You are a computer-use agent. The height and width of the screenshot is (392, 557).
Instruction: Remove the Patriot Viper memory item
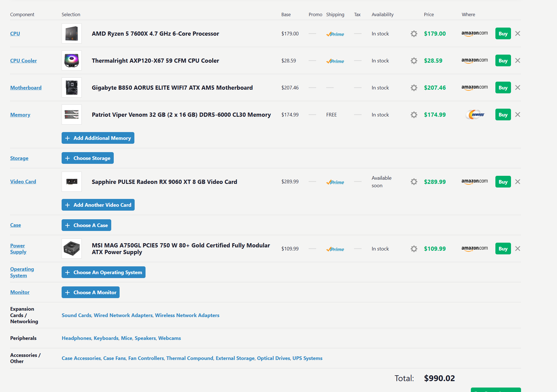[518, 115]
